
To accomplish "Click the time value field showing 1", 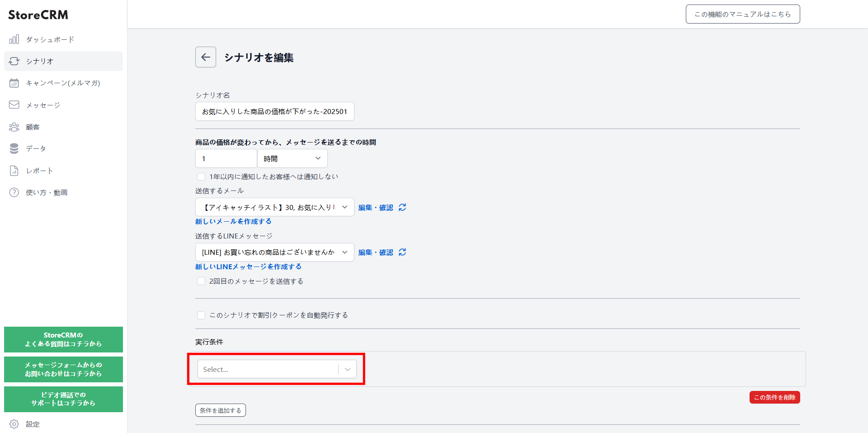I will point(226,158).
